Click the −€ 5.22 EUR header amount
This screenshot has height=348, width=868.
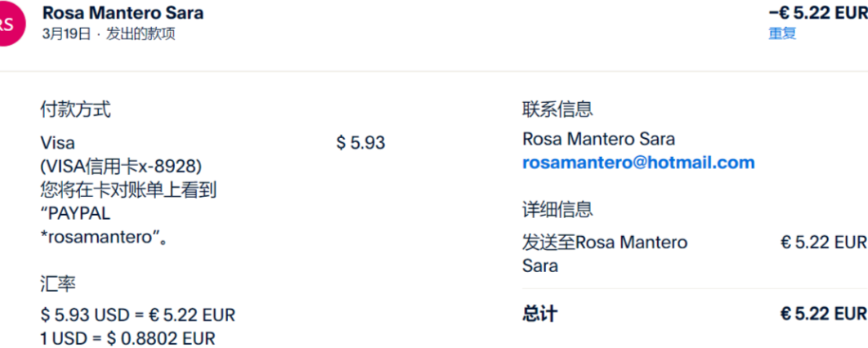pyautogui.click(x=817, y=13)
